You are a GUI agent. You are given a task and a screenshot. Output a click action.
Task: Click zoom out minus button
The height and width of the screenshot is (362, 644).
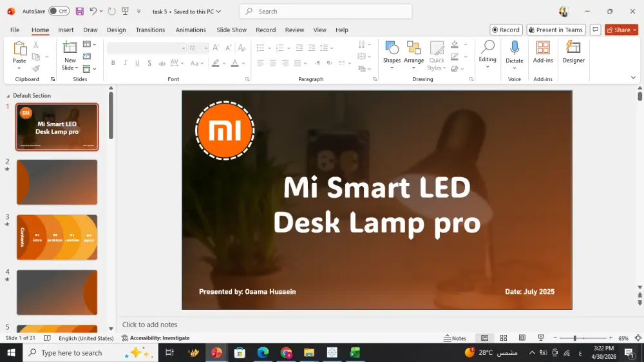[555, 338]
